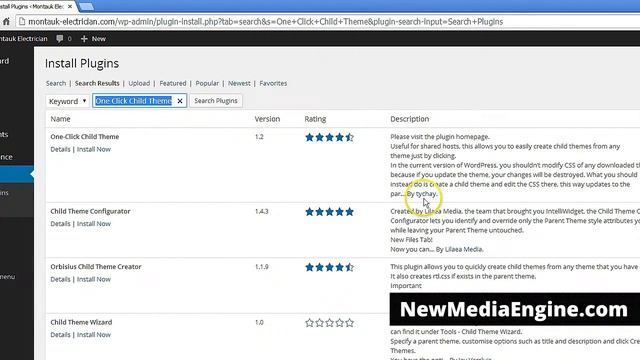Viewport: 640px width, 360px height.
Task: Click the empty star rating for Child Theme Wizard
Action: 329,323
